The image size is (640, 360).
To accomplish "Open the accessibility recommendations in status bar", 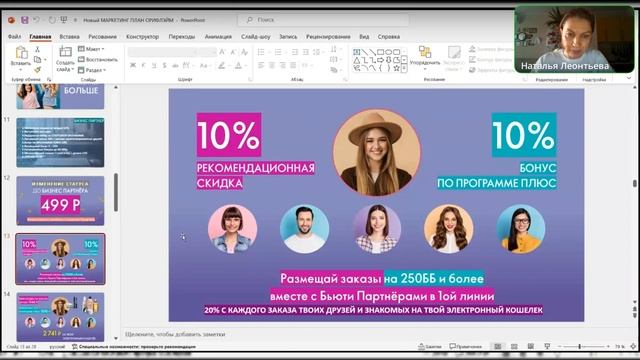I will coord(134,347).
